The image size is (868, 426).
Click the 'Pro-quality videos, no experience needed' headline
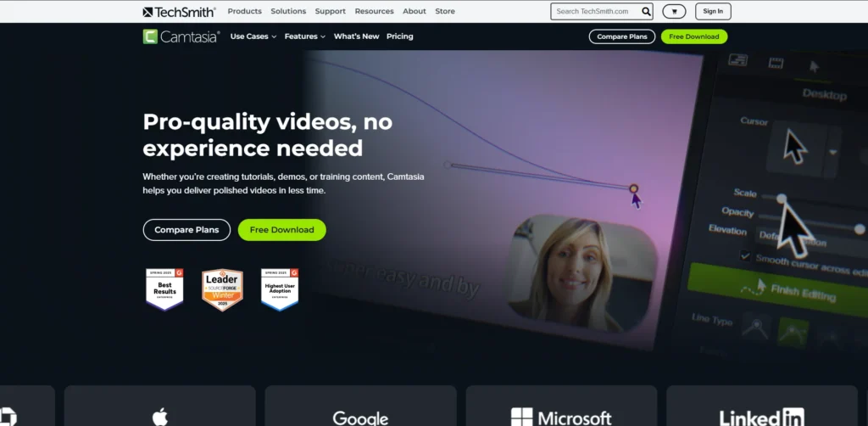[268, 135]
